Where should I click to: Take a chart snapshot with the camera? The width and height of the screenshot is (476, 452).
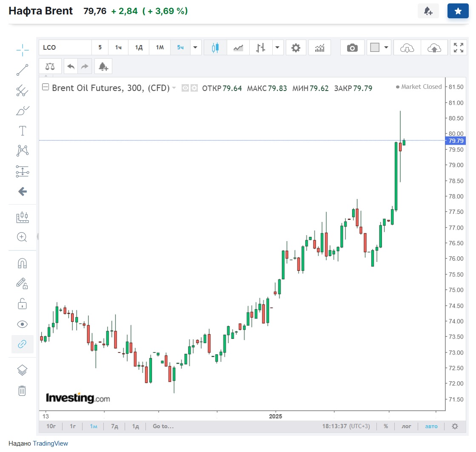tap(352, 47)
